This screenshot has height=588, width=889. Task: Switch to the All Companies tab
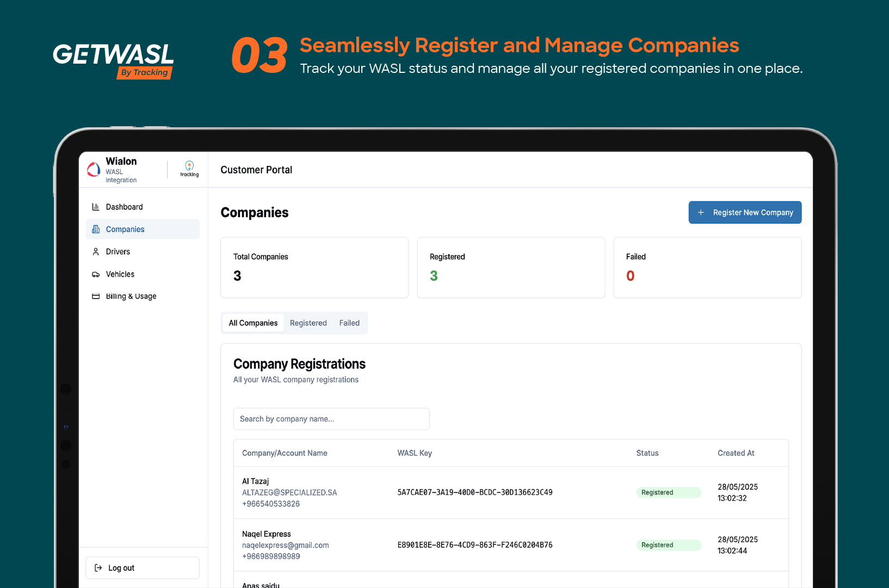tap(253, 323)
